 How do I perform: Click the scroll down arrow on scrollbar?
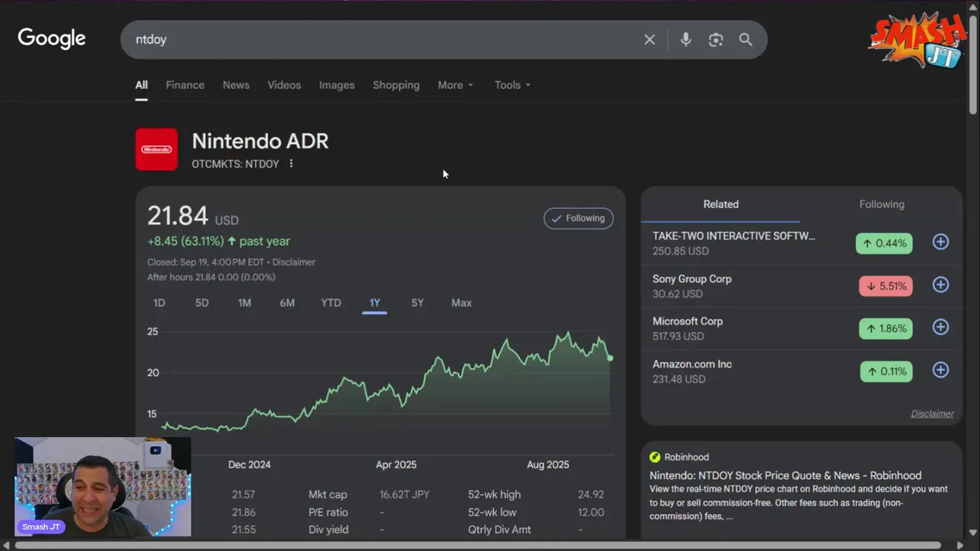tap(973, 533)
